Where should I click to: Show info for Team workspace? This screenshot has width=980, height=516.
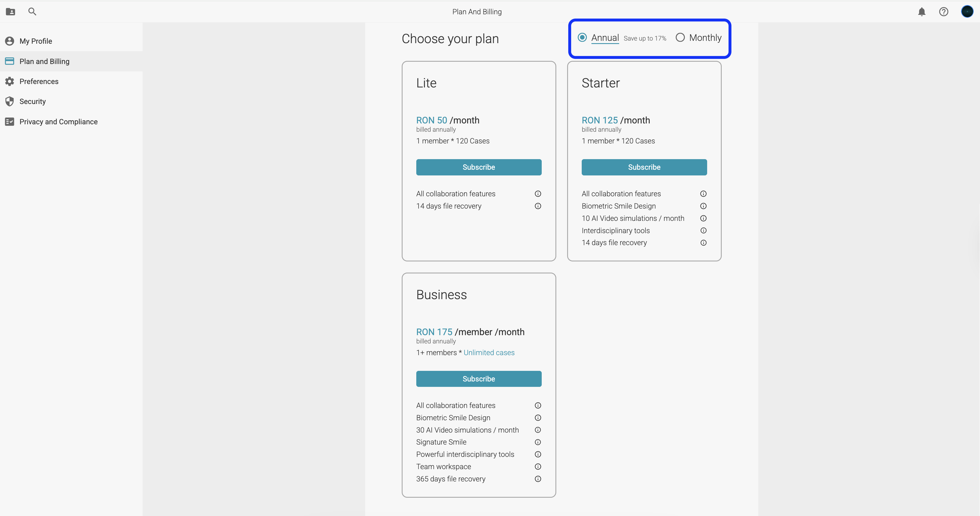click(x=537, y=467)
